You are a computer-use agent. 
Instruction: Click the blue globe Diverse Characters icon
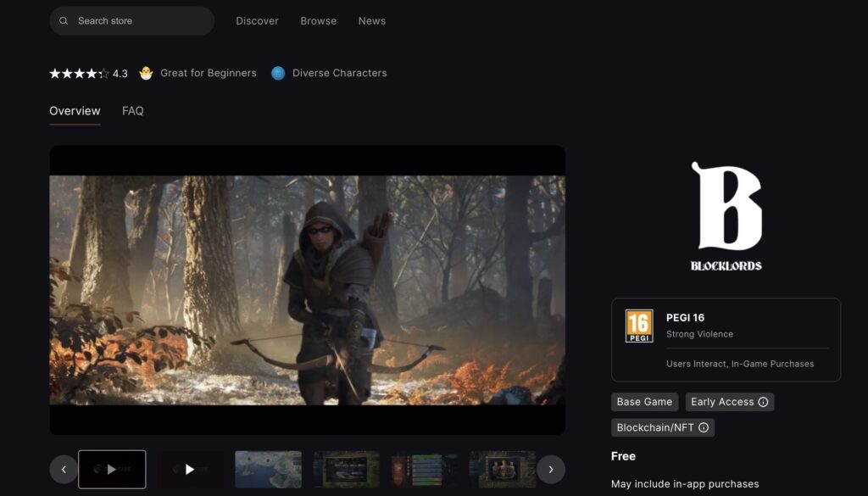[x=278, y=73]
